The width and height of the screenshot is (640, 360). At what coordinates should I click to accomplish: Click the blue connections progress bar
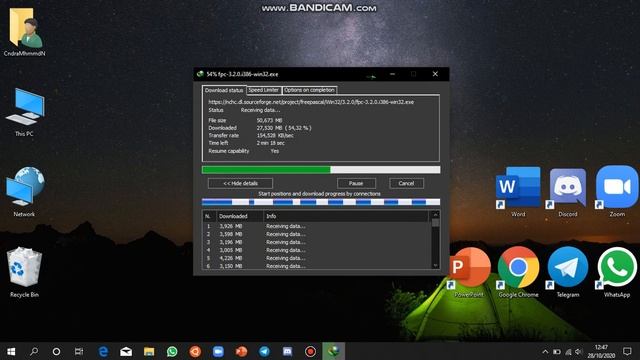[321, 202]
